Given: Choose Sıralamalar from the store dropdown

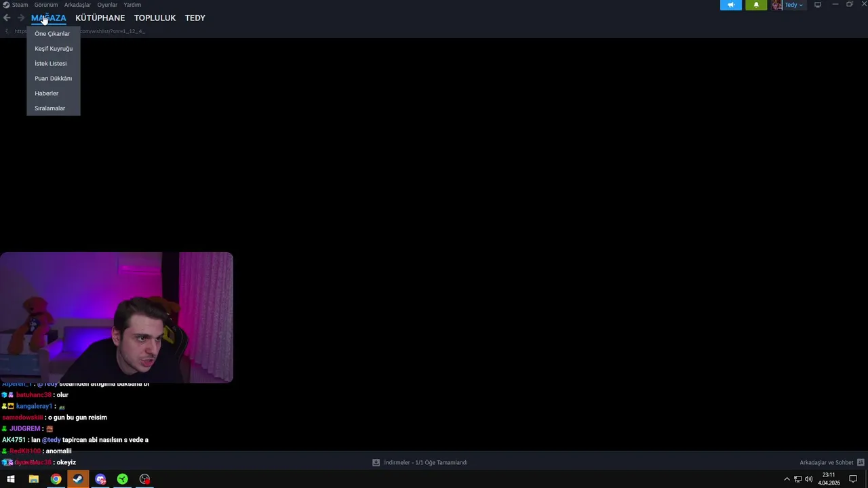Looking at the screenshot, I should (53, 108).
